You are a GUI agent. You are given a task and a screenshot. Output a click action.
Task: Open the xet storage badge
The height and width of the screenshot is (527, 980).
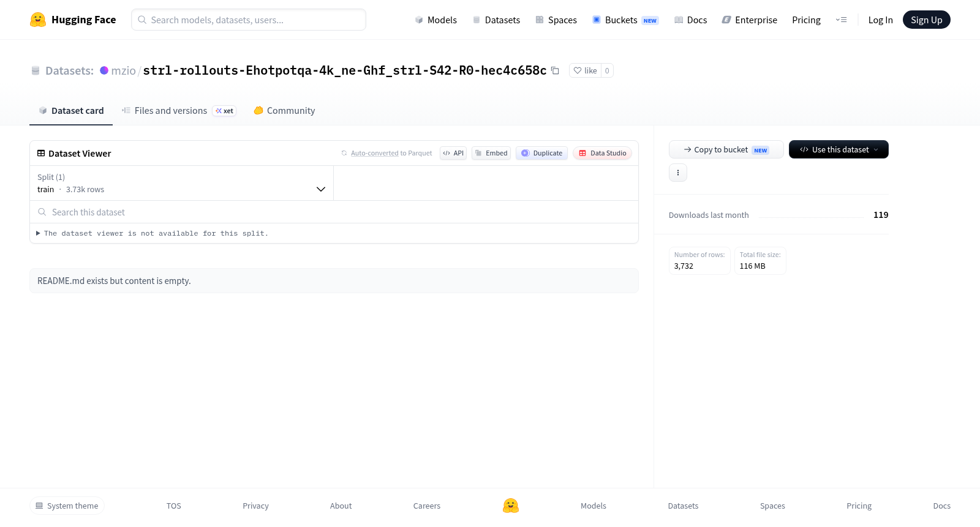click(x=224, y=111)
